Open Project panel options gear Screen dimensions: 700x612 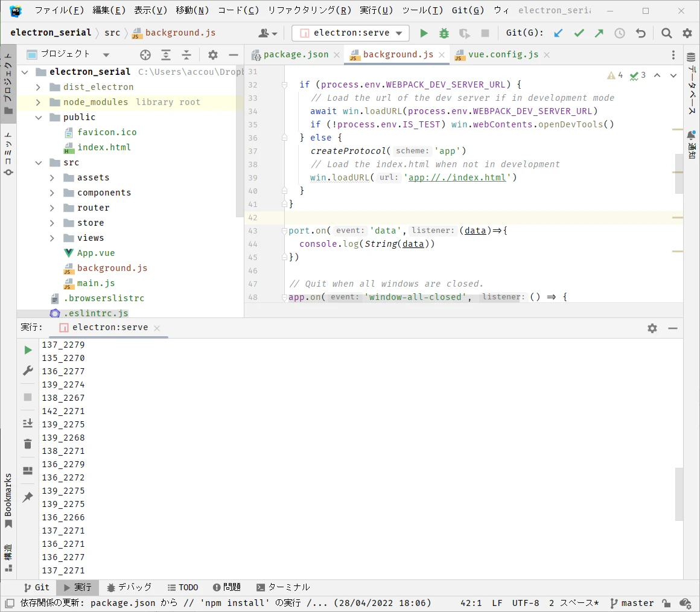click(213, 55)
